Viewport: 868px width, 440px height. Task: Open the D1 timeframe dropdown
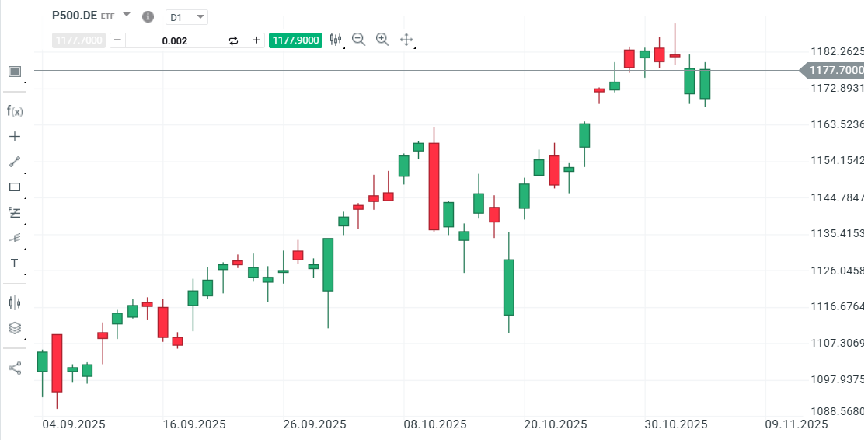coord(187,16)
